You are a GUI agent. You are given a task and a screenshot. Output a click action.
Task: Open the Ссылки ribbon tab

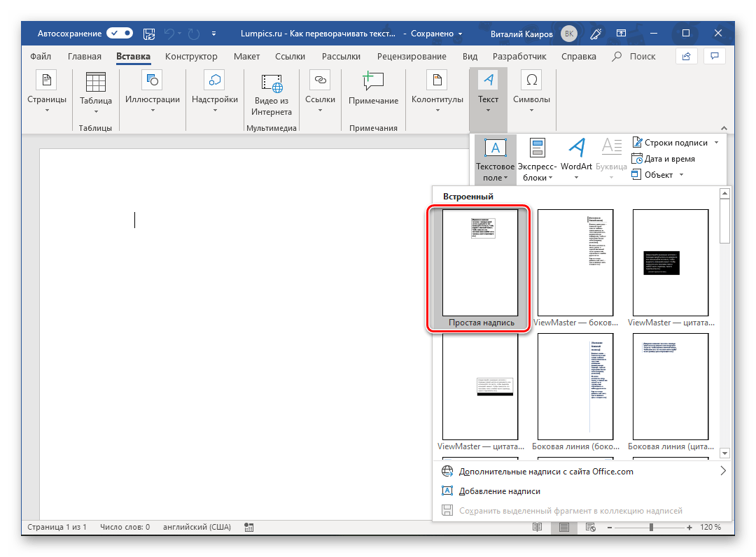(290, 57)
